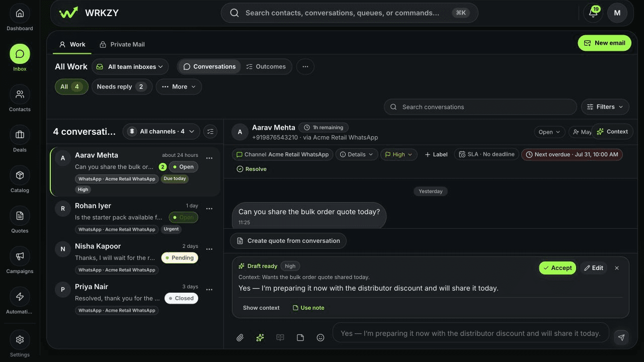Dismiss the draft ready suggestion
Image resolution: width=644 pixels, height=362 pixels.
[x=617, y=268]
